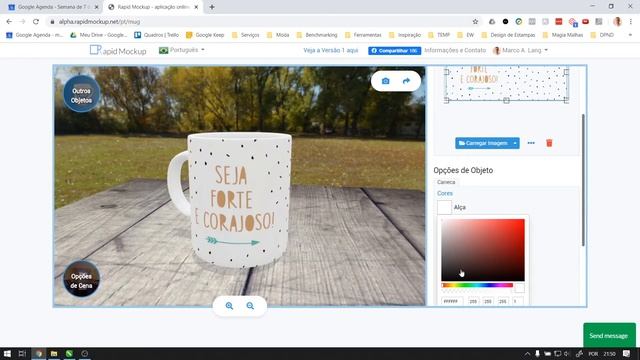Image resolution: width=640 pixels, height=360 pixels.
Task: Follow the Veja a Versão 1 aqui link
Action: 331,50
